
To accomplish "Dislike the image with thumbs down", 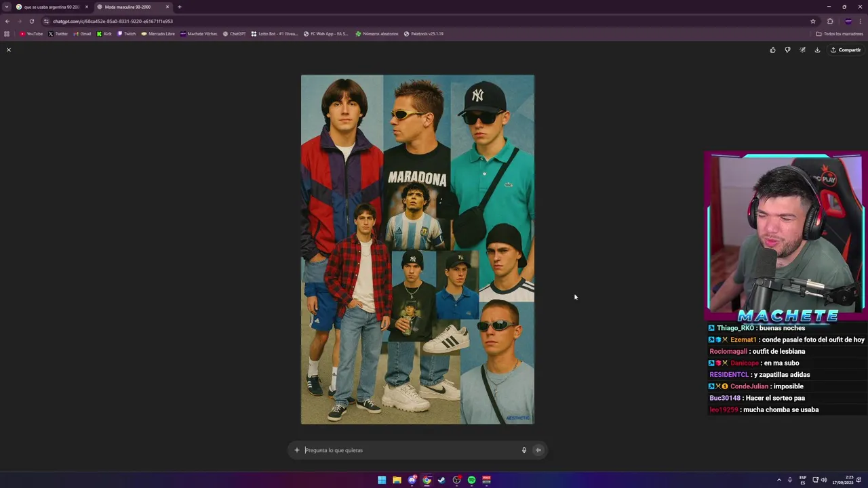I will (787, 49).
